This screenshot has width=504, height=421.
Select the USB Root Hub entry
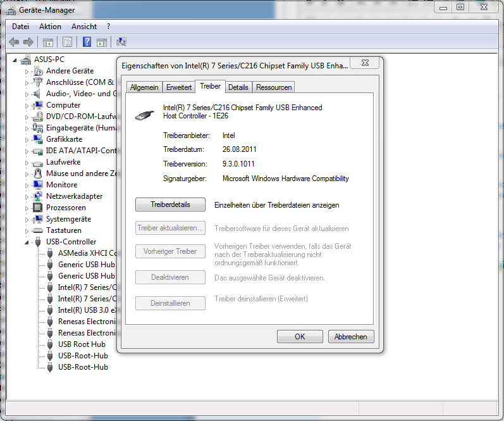point(82,344)
